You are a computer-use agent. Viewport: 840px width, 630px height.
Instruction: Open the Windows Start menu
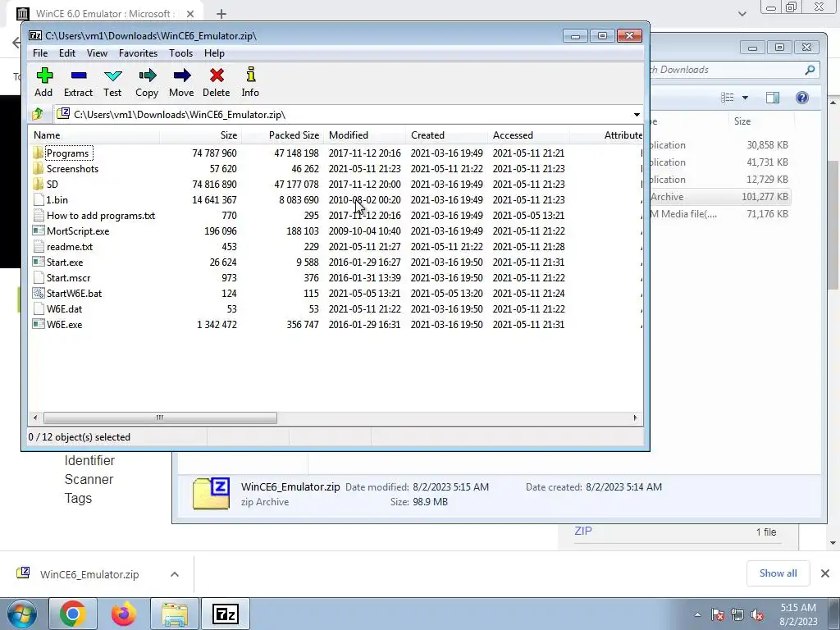[22, 614]
